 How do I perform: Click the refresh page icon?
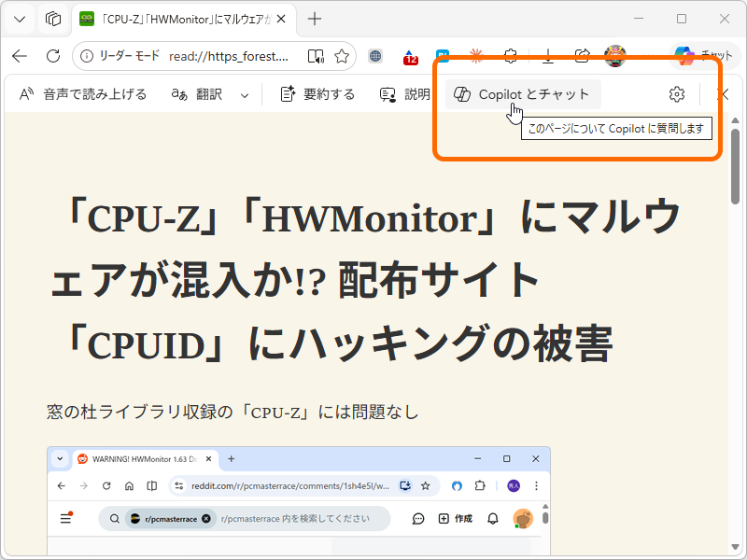tap(53, 55)
